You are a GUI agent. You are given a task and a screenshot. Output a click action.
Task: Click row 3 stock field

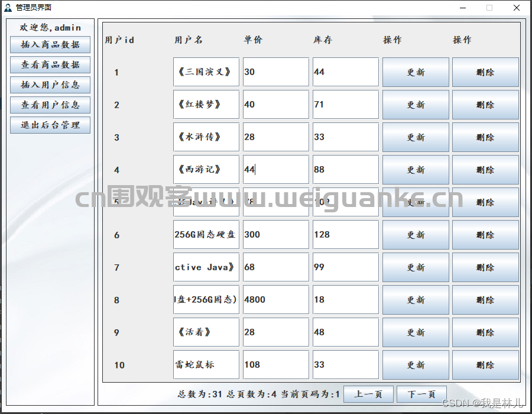pos(346,137)
